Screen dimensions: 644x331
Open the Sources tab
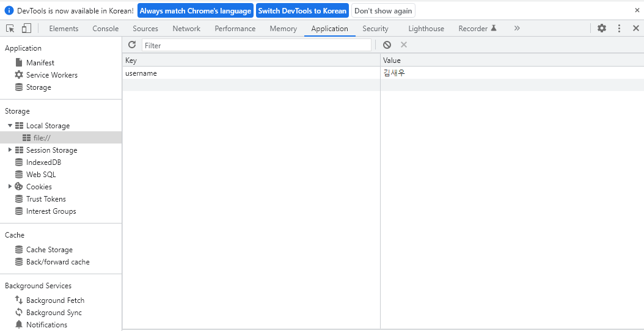click(145, 28)
